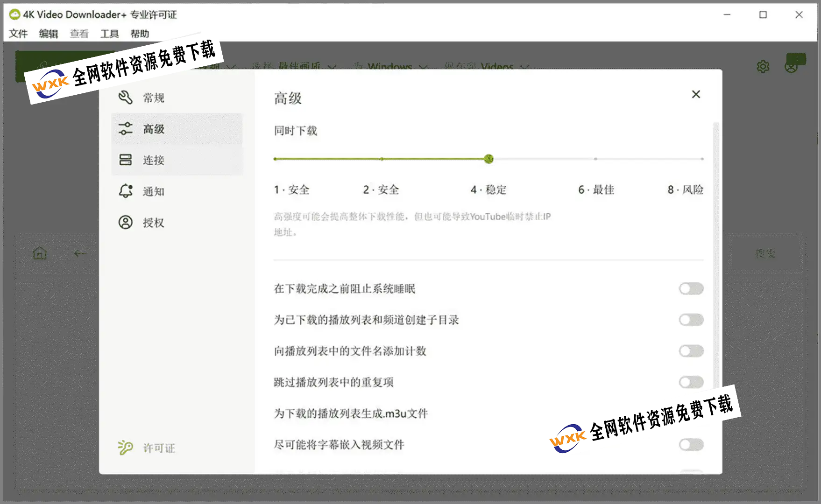Viewport: 821px width, 504px height.
Task: Click the server icon beside 连接
Action: click(x=125, y=160)
